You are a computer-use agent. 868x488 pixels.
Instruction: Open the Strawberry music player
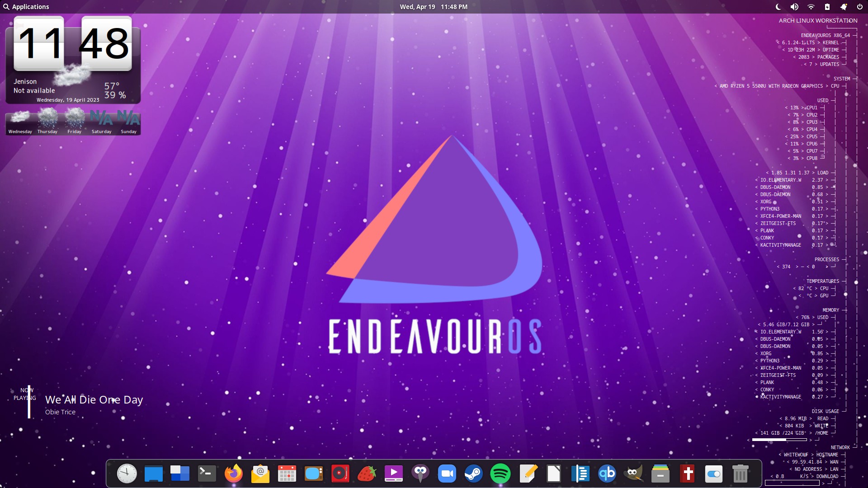[367, 474]
